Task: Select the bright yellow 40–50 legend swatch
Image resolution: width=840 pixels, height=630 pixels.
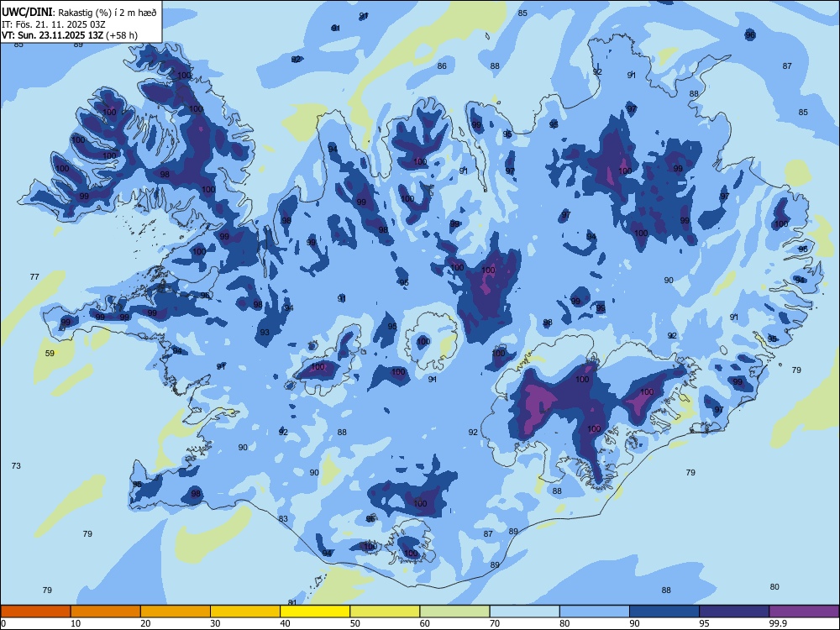Action: [315, 612]
